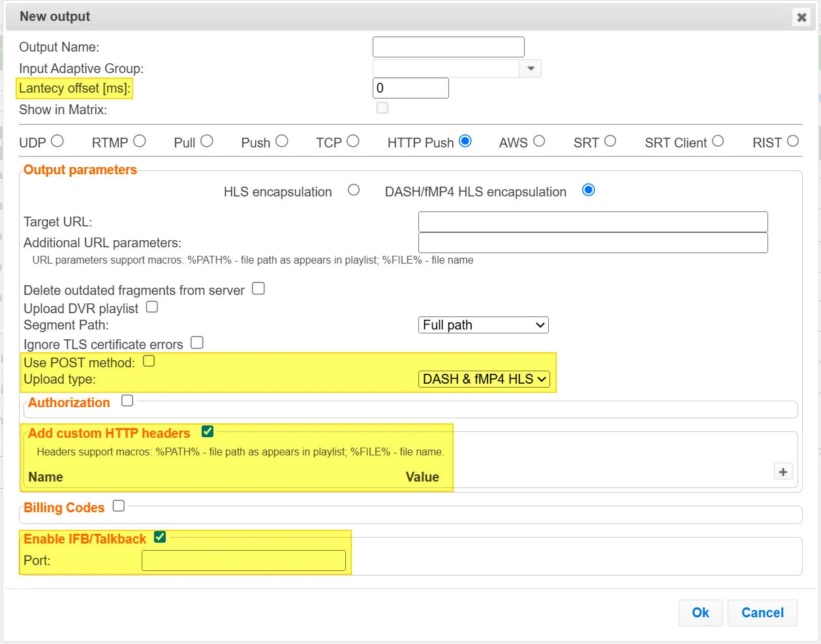Open the Upload type dropdown
Viewport: 821px width, 644px height.
(x=484, y=379)
